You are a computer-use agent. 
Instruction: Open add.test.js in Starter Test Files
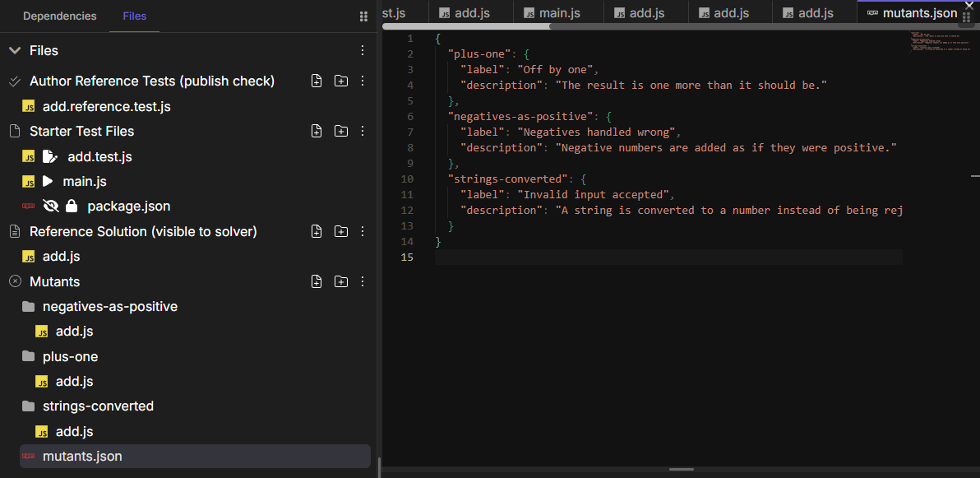(100, 156)
